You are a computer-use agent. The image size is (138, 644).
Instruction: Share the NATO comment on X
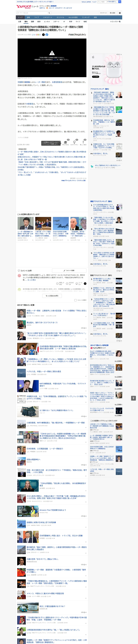click(x=85, y=283)
